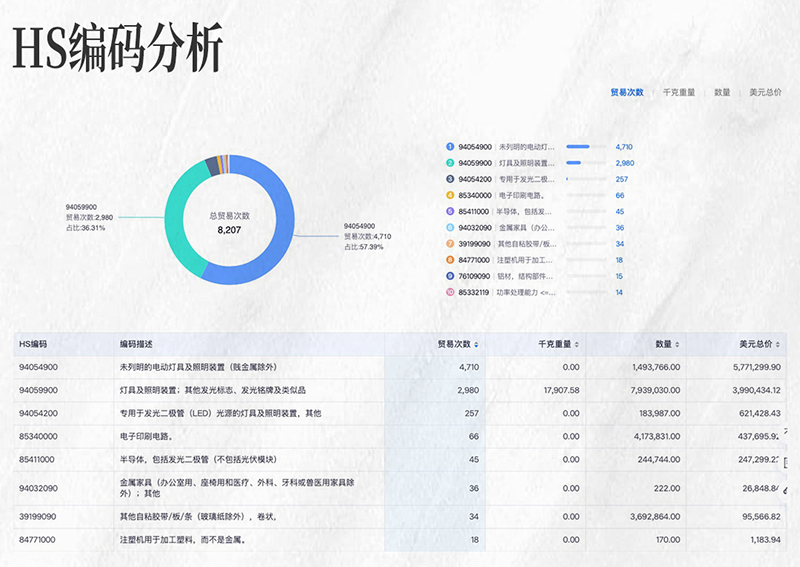Viewport: 800px width, 567px height.
Task: Click rank 3 badge for 94054200
Action: (x=450, y=179)
